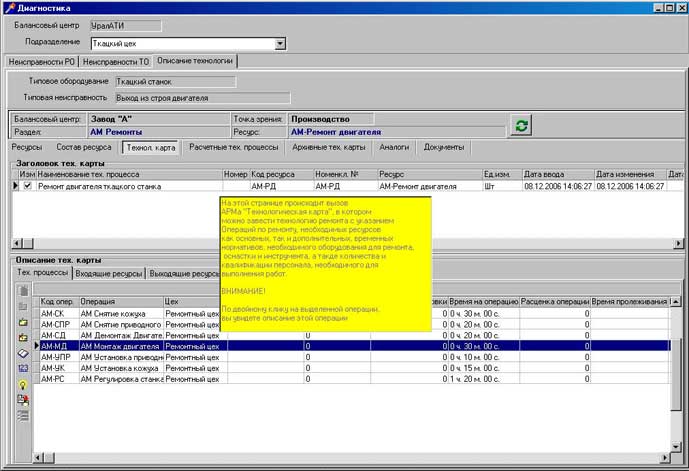Click the green refresh arrows button

[x=521, y=126]
